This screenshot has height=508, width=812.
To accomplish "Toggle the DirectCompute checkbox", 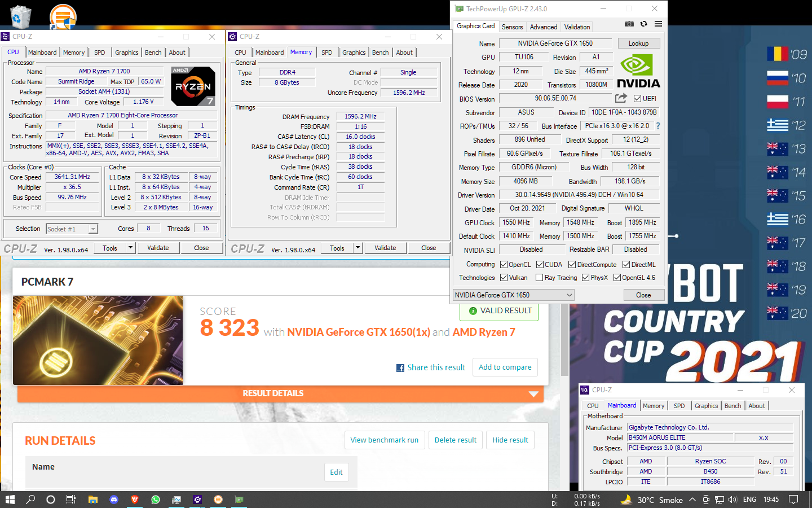I will 572,264.
